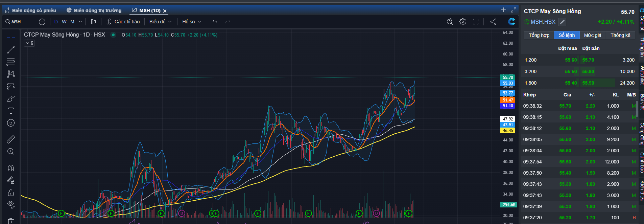
Task: Expand the time interval dropdown arrow
Action: (x=80, y=22)
